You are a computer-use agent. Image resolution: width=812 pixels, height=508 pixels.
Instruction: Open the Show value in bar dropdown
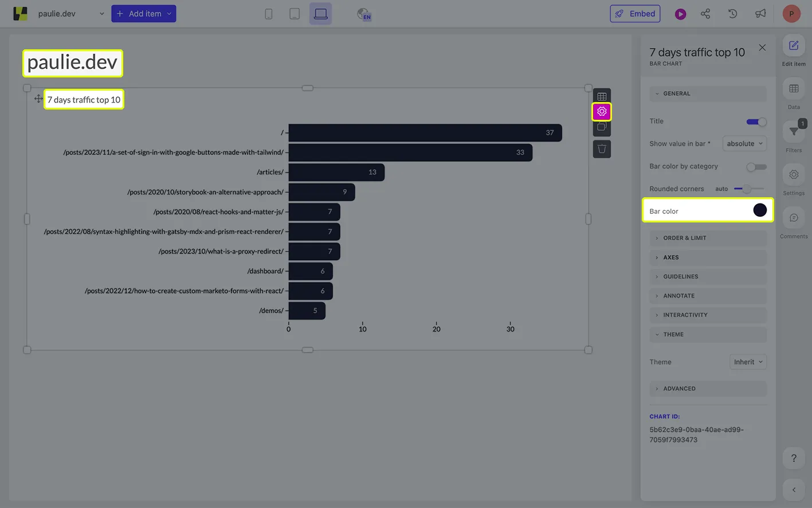click(x=744, y=143)
